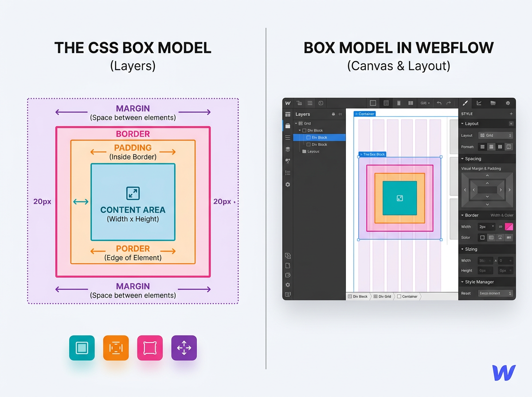Select second alignment option in Ponwah row
Image resolution: width=532 pixels, height=397 pixels.
pos(491,147)
